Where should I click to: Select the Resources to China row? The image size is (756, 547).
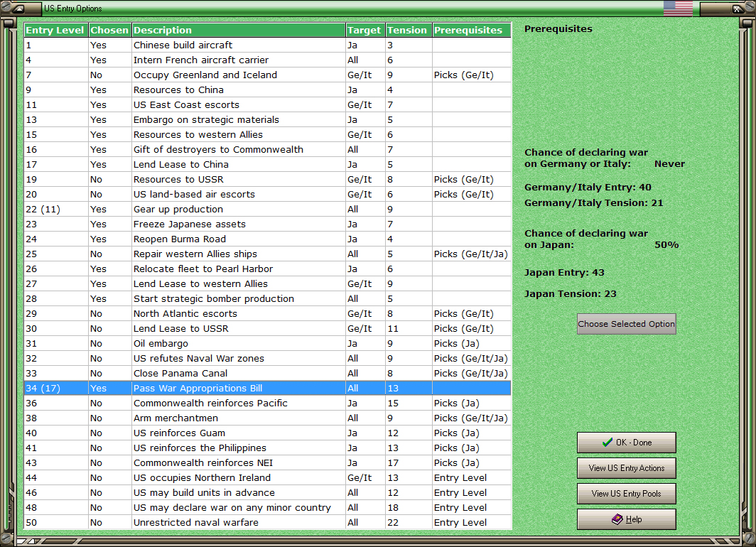click(268, 90)
